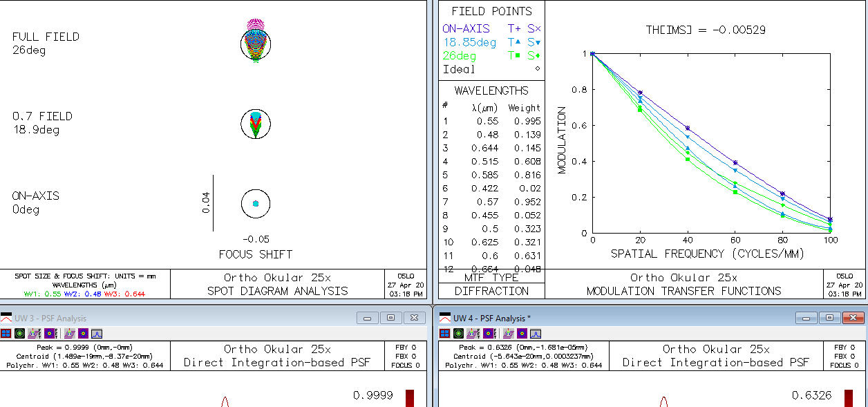Click the UW 4 window title bar icon
Viewport: 868px width, 407px height.
click(x=445, y=318)
